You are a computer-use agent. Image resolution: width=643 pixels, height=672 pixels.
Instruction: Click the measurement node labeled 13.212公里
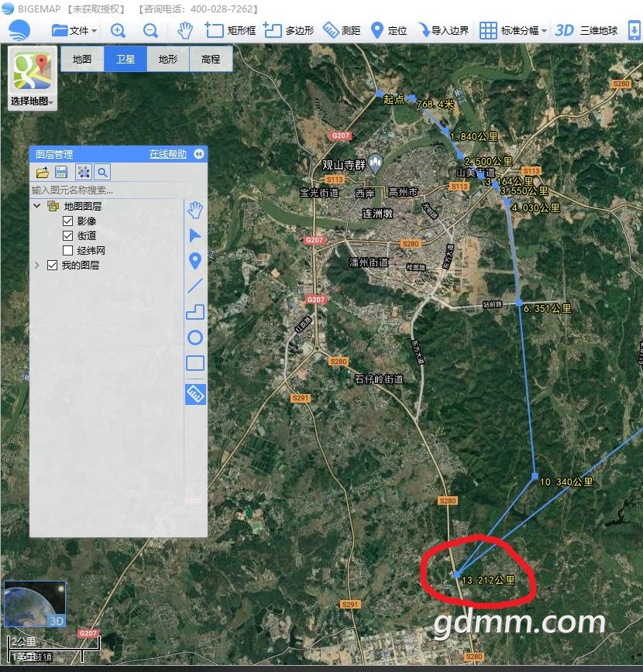pyautogui.click(x=457, y=574)
